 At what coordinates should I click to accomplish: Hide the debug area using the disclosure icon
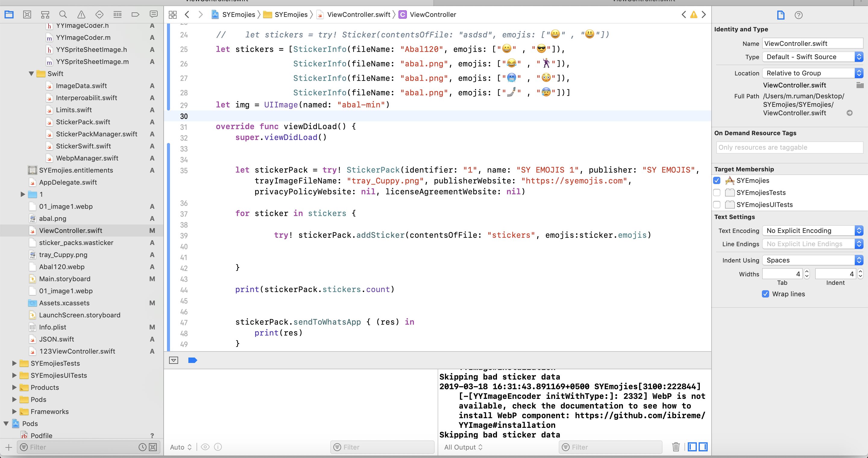[174, 361]
